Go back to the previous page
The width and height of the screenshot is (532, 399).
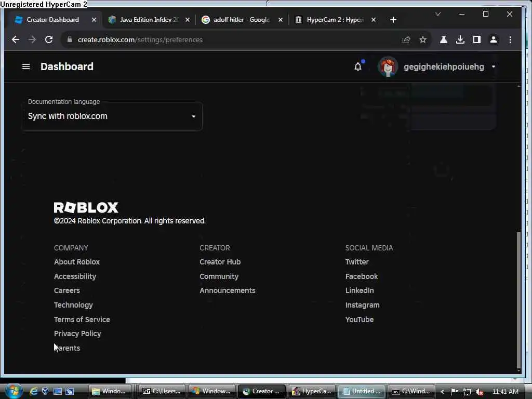pyautogui.click(x=15, y=39)
